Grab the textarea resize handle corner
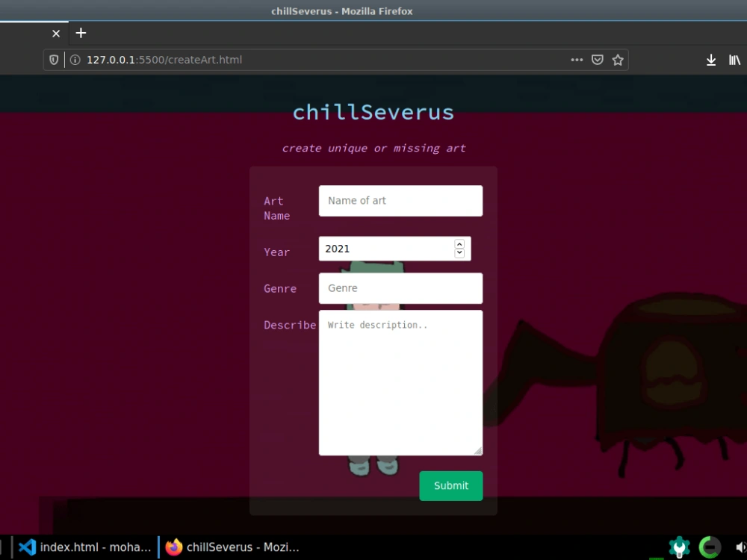 pos(478,450)
